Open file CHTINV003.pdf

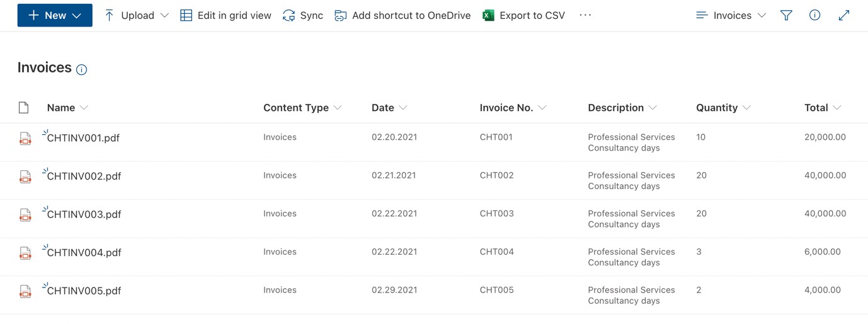tap(84, 214)
